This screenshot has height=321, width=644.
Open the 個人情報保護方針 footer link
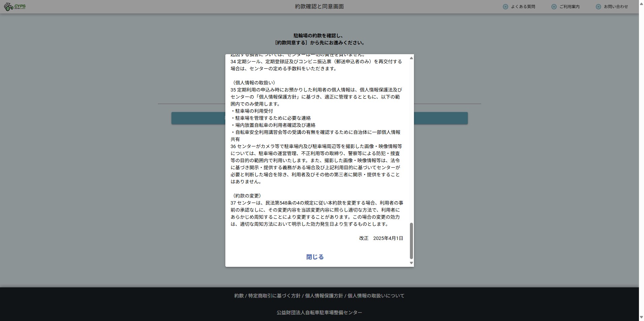(x=324, y=296)
